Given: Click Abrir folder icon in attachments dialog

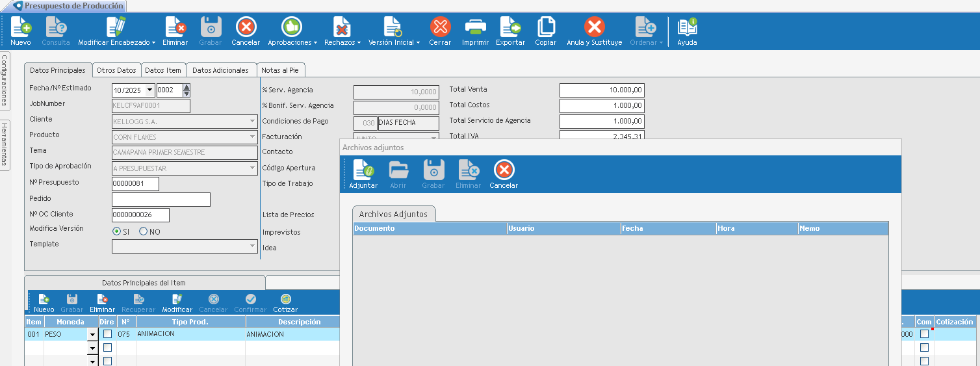Looking at the screenshot, I should click(x=398, y=174).
